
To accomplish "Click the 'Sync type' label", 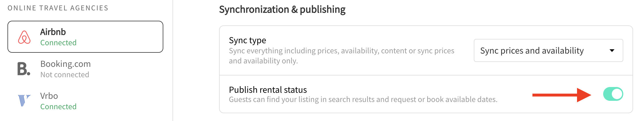I will 247,40.
